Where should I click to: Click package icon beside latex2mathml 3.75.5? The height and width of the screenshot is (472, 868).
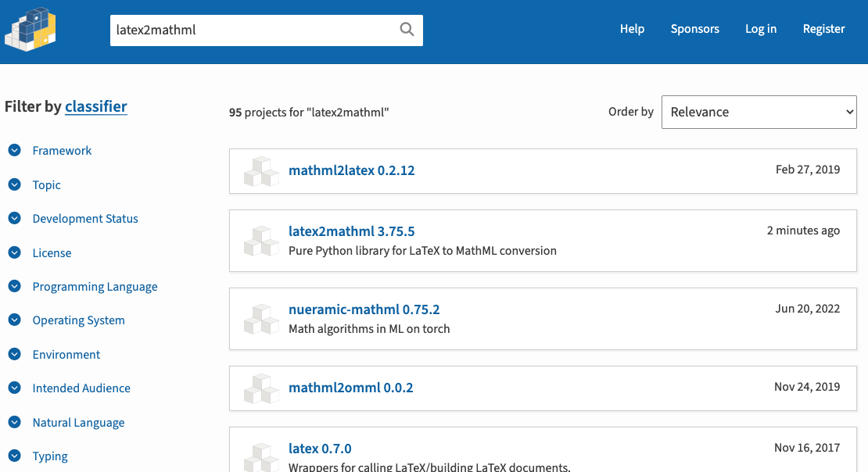tap(261, 241)
